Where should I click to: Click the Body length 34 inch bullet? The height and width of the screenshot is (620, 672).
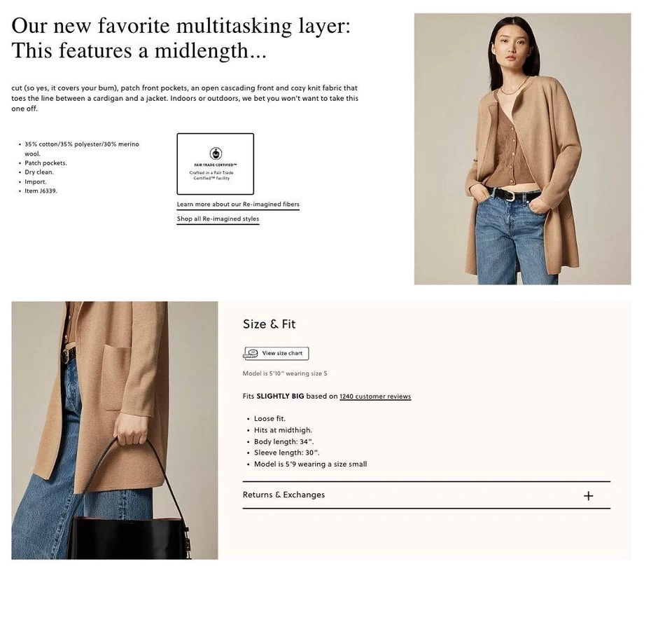[x=283, y=441]
